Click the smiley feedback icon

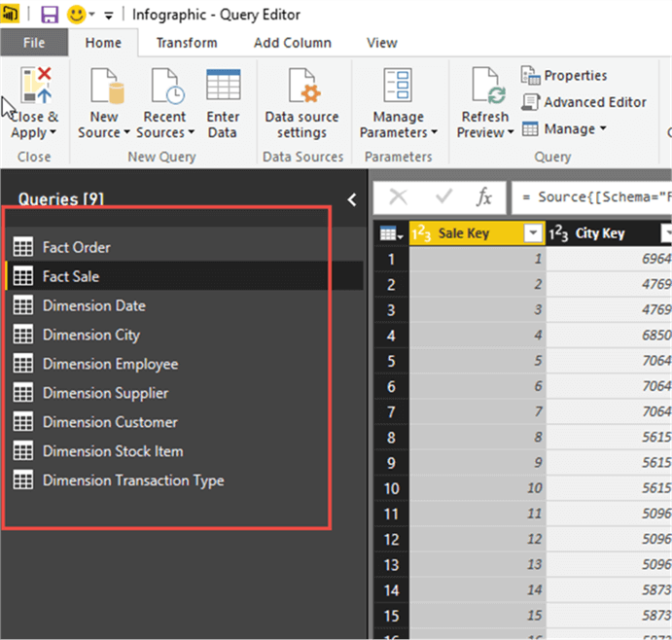pyautogui.click(x=76, y=15)
